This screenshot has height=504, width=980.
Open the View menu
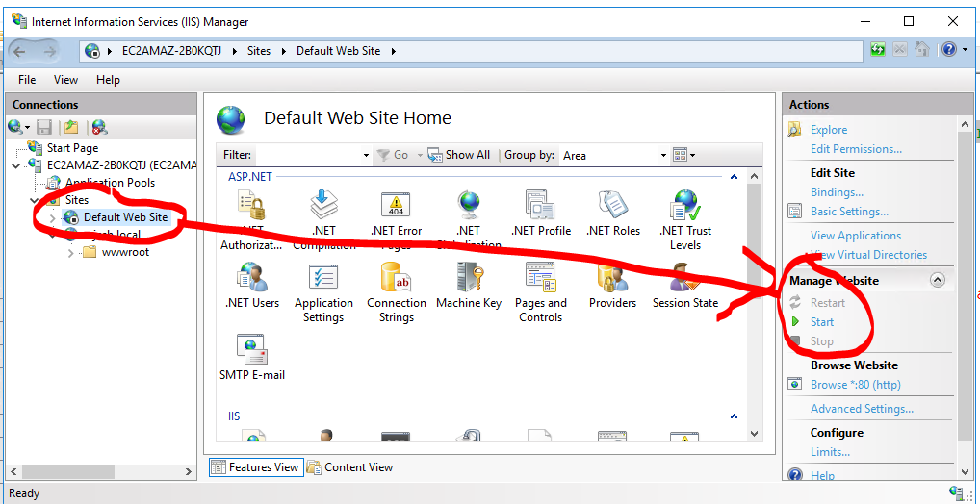tap(65, 80)
